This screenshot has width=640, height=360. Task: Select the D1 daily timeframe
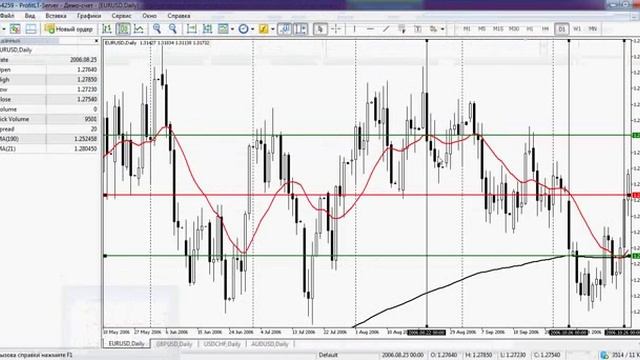click(562, 29)
